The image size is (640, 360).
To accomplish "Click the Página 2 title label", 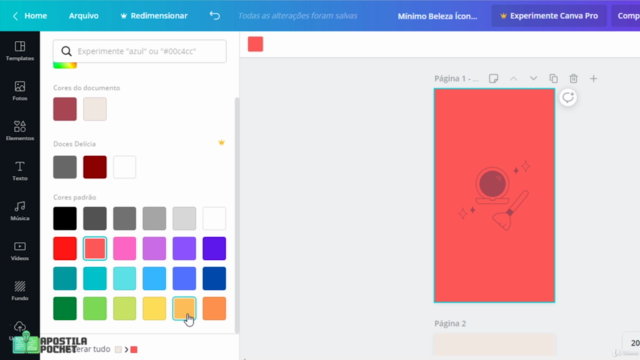I will click(x=450, y=323).
